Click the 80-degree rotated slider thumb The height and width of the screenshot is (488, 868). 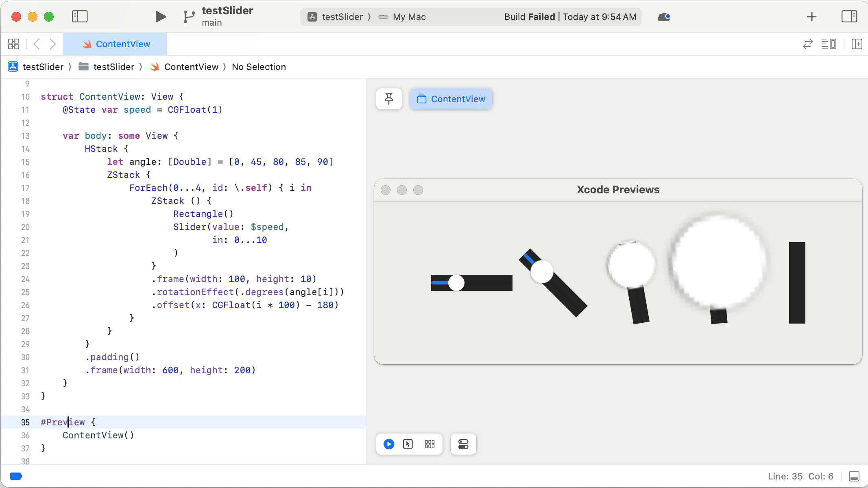pos(631,265)
